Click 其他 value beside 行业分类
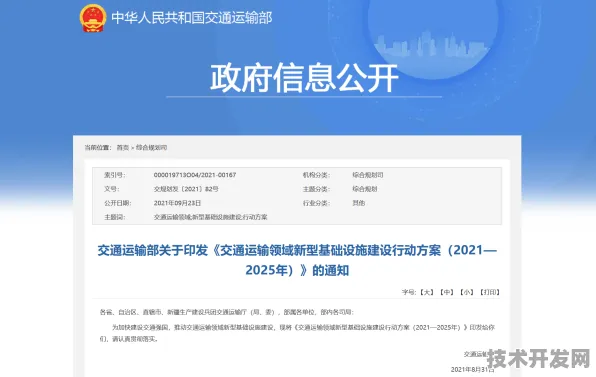 click(x=358, y=203)
